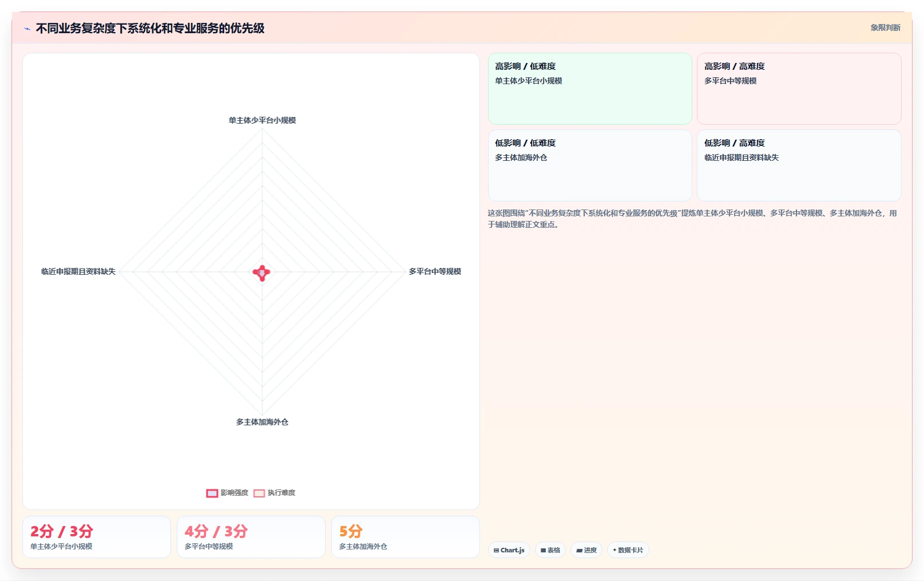Image resolution: width=924 pixels, height=581 pixels.
Task: Click the 4分 / 3分 score card
Action: pyautogui.click(x=251, y=537)
